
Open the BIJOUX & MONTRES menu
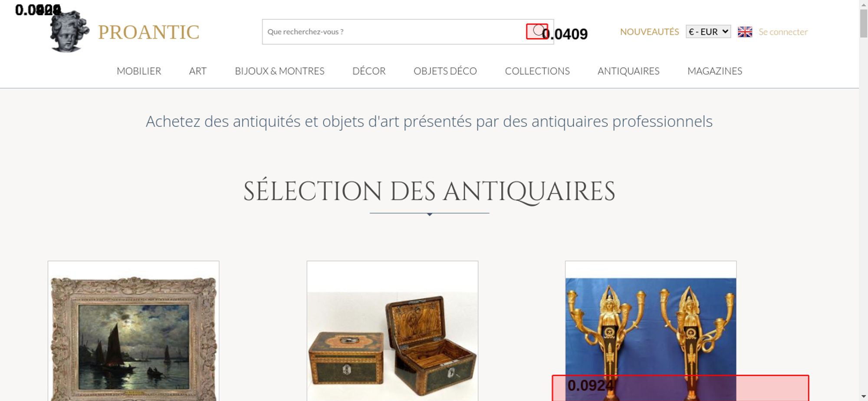pos(279,71)
